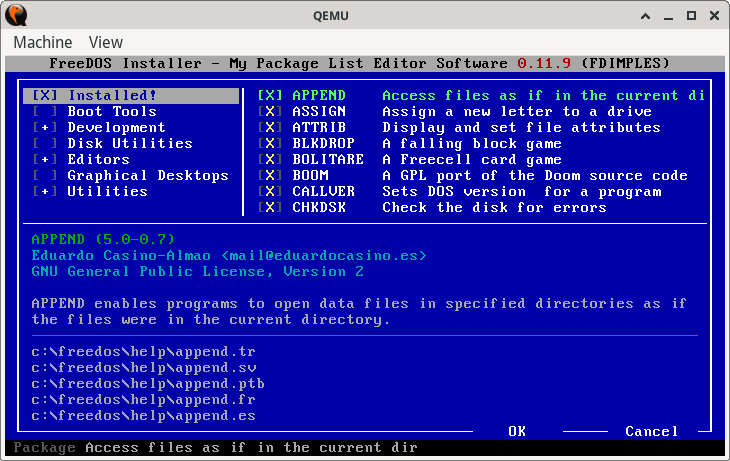Click the Eduardo Casino-Almao author line
Viewport: 730px width, 461px height.
coord(229,255)
